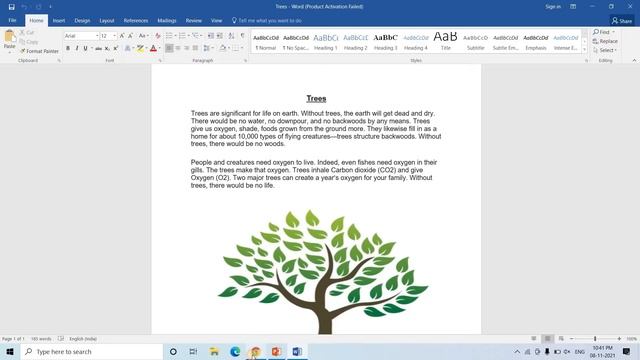Click Sign in link
This screenshot has height=360, width=640.
click(553, 7)
